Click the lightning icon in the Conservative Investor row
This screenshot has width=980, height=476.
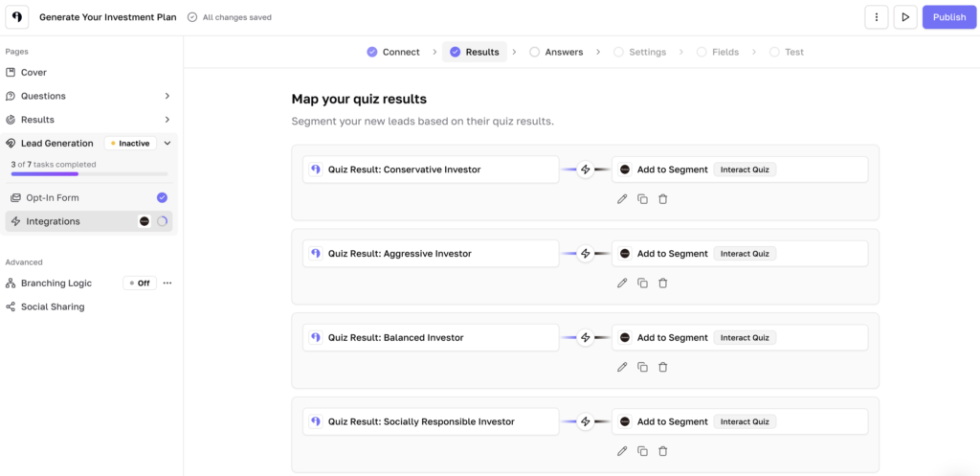coord(585,170)
